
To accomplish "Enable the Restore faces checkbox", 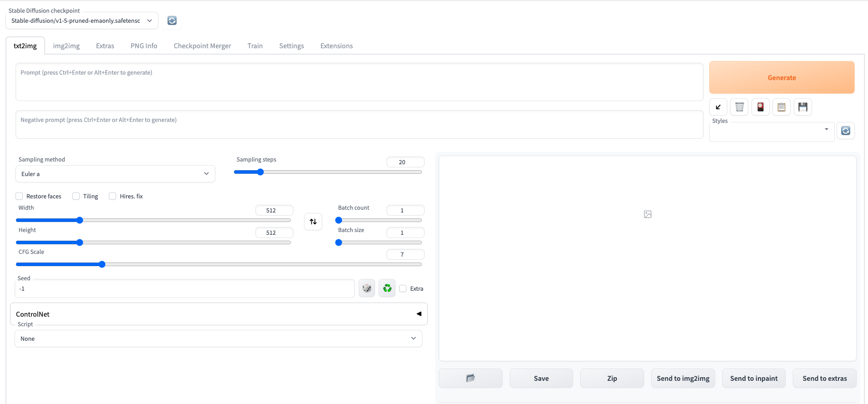I will [19, 196].
